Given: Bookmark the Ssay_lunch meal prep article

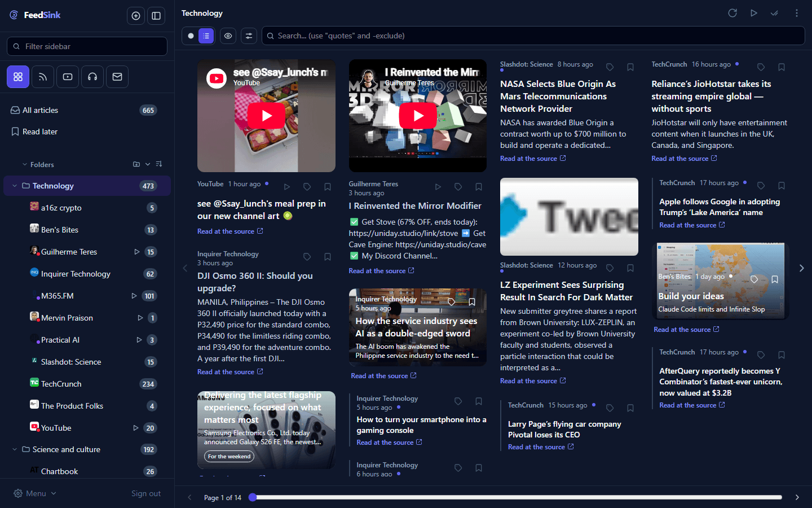Looking at the screenshot, I should pyautogui.click(x=327, y=187).
